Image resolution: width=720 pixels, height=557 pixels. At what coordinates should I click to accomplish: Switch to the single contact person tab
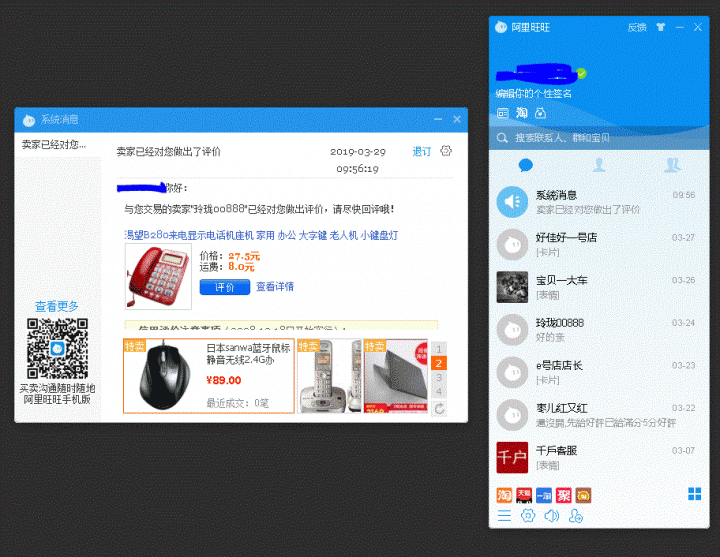coord(599,164)
